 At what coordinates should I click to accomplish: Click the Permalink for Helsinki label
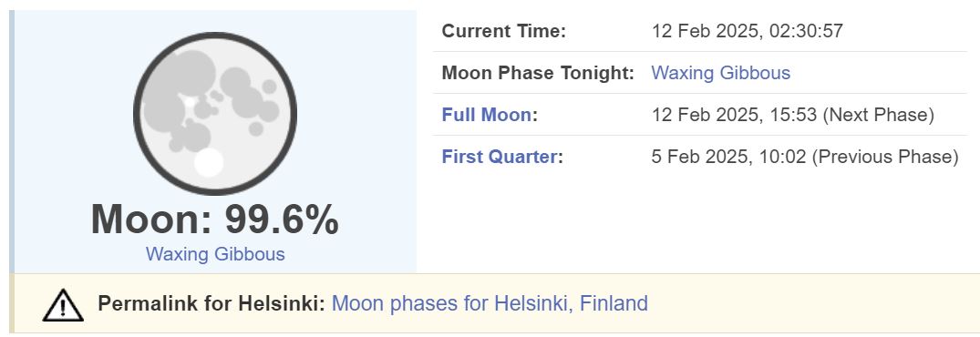pyautogui.click(x=211, y=304)
